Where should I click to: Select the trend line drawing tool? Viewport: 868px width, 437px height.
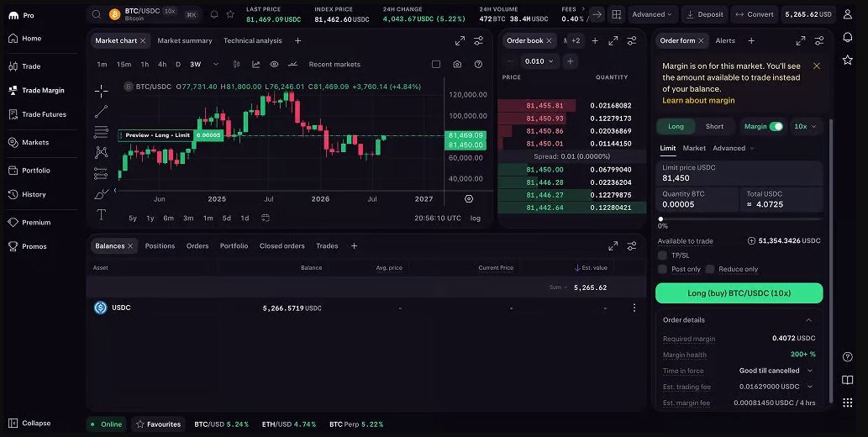[102, 111]
